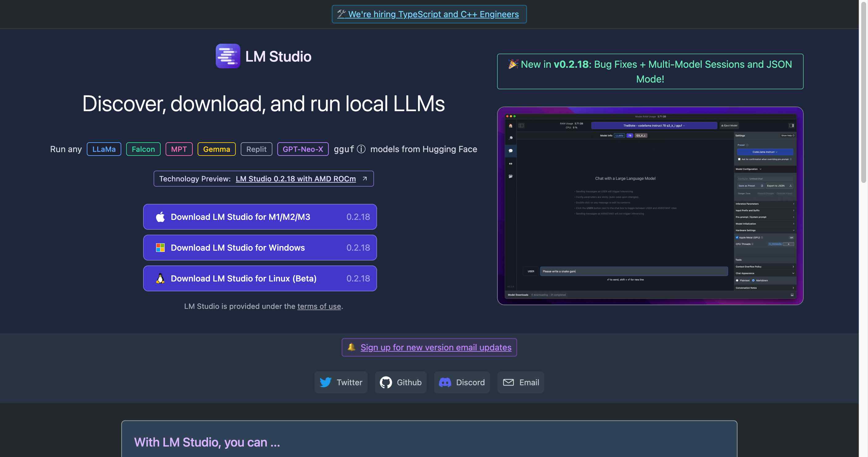Screen dimensions: 868x457
Task: Open the LM Studio app screenshot preview
Action: [650, 206]
